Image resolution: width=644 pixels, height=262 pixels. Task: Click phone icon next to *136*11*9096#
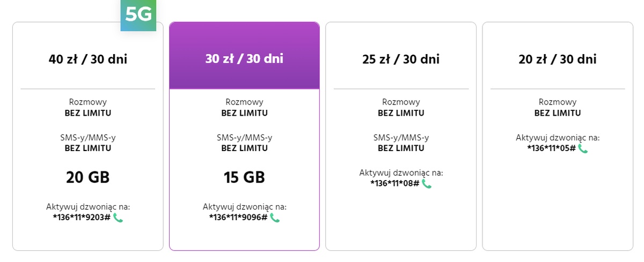click(275, 218)
